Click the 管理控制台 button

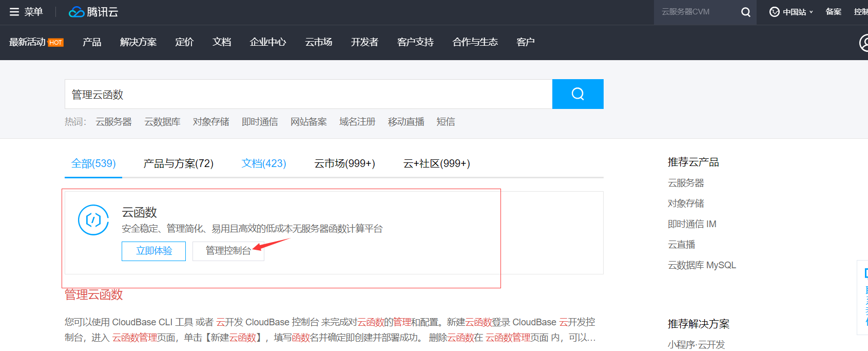[x=228, y=251]
